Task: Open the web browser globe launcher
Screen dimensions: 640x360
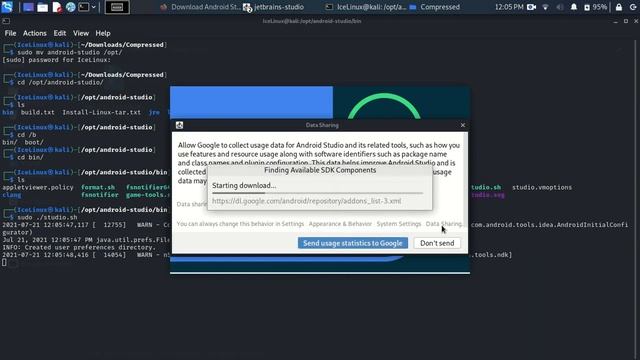Action: click(x=70, y=7)
